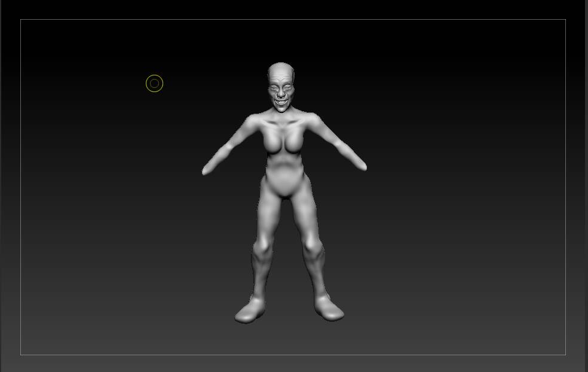Screen dimensions: 588x372
Task: Click the hand tip on the left side
Action: [x=206, y=170]
